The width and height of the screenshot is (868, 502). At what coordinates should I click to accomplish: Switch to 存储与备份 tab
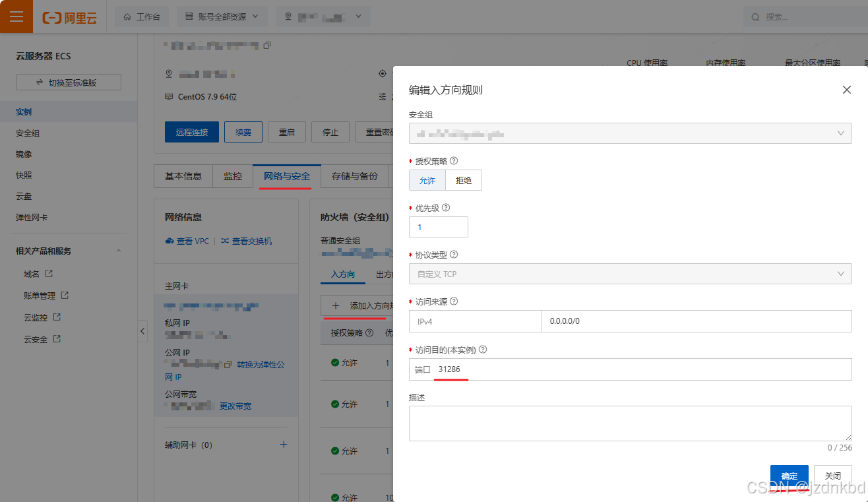(355, 176)
